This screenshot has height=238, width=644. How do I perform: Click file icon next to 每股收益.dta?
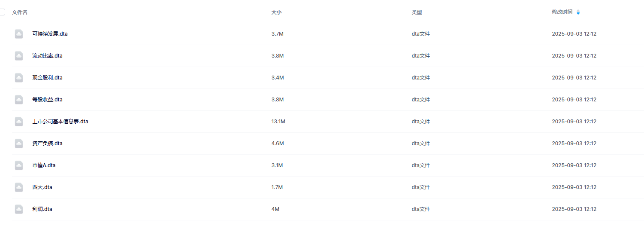click(19, 100)
